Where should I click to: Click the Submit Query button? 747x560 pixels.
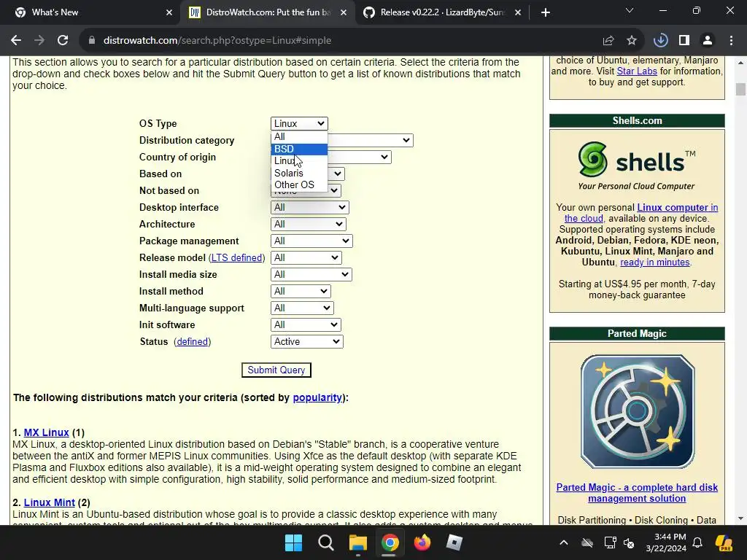click(276, 370)
